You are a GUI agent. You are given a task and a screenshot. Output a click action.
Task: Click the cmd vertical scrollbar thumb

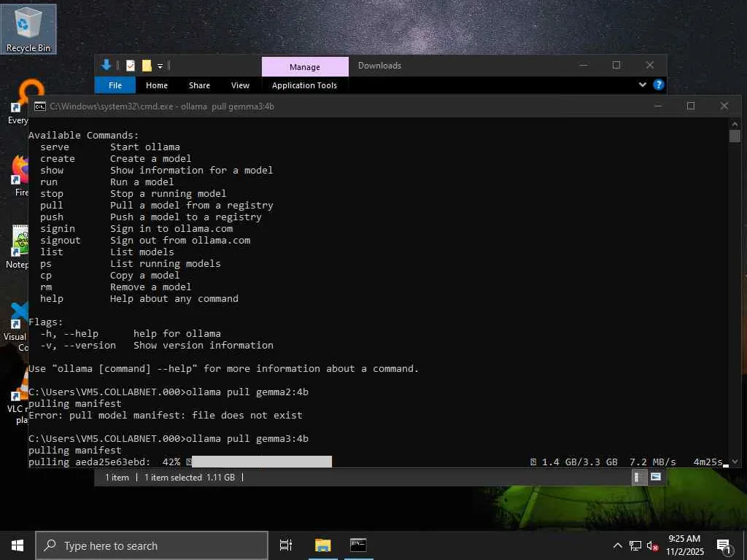[735, 136]
